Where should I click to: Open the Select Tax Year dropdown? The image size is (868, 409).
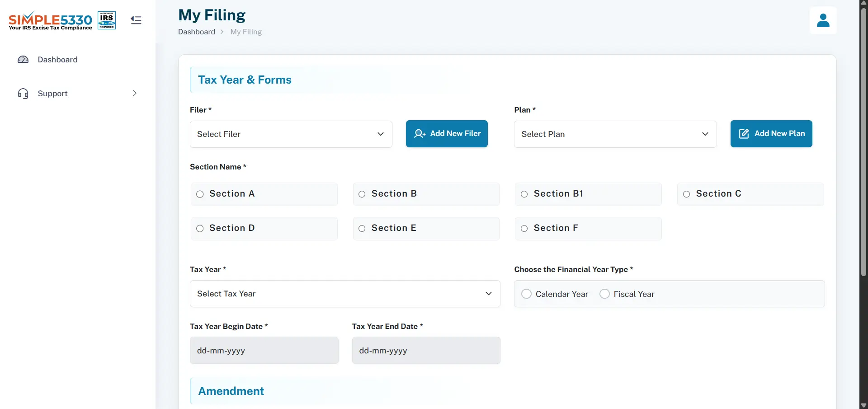coord(345,294)
